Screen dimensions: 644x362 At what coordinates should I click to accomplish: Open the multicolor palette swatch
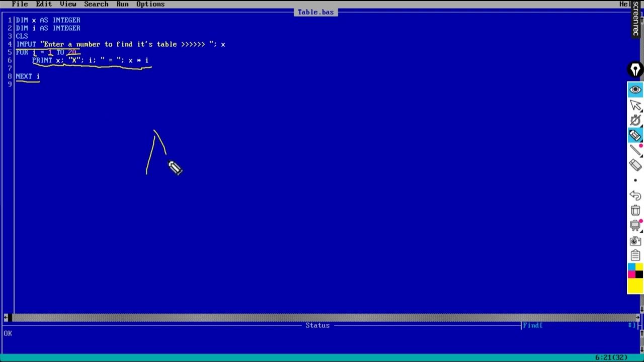click(635, 271)
